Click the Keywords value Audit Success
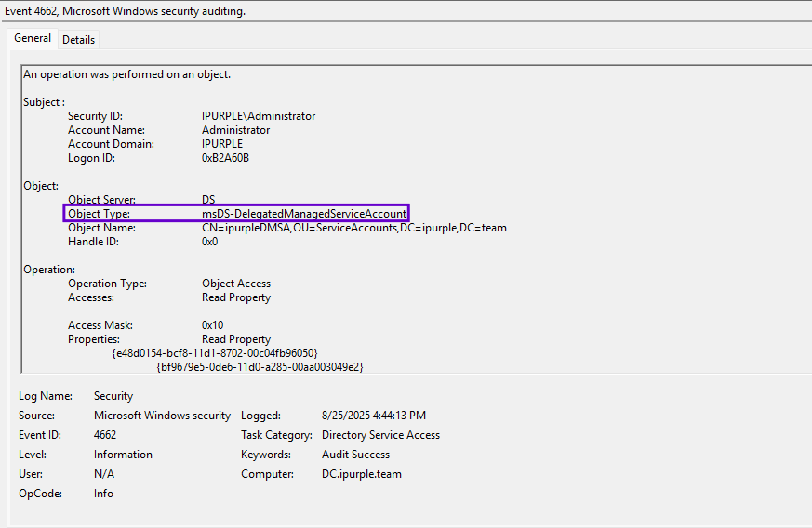 (x=355, y=455)
